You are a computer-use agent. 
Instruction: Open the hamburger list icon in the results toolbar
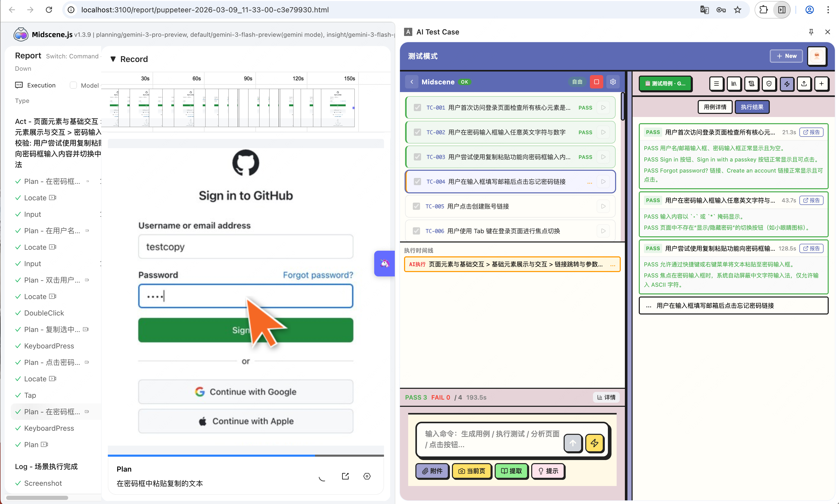pos(716,84)
